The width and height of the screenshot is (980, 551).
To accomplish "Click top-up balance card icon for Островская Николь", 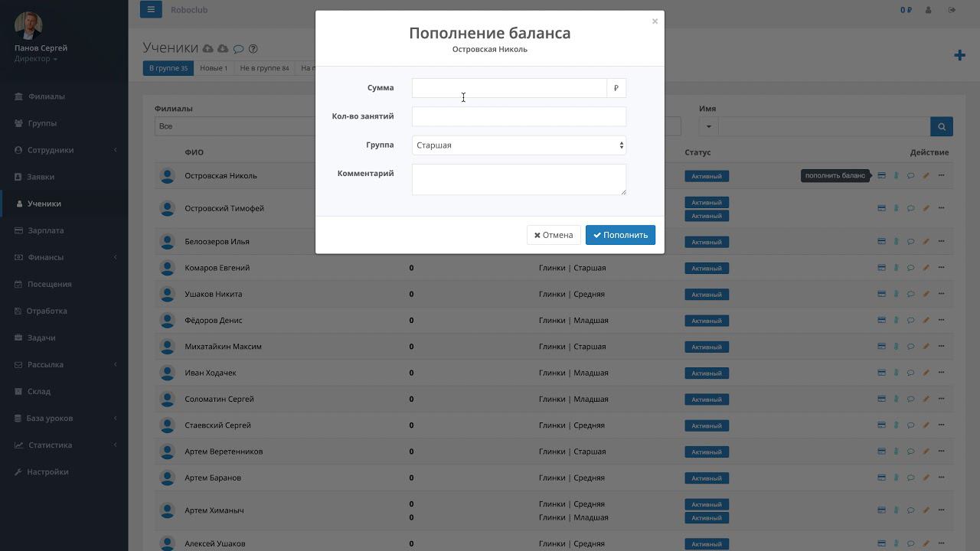I will click(x=881, y=175).
